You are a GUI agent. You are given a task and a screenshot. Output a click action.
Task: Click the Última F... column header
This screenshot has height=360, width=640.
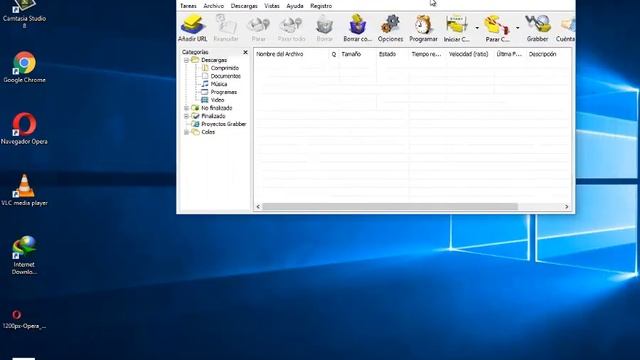(509, 54)
